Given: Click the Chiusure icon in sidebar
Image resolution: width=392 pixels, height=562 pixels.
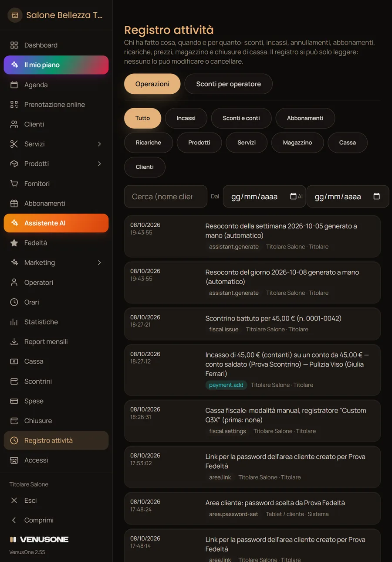Looking at the screenshot, I should coord(14,421).
